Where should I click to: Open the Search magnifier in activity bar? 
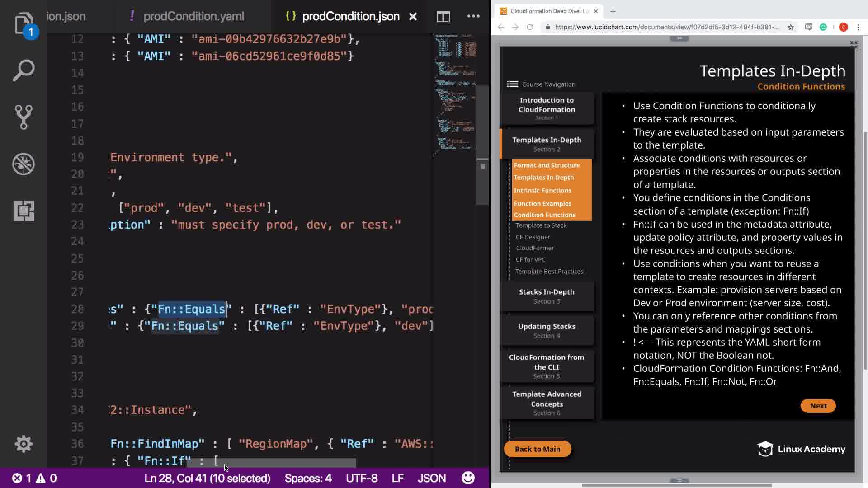(24, 70)
